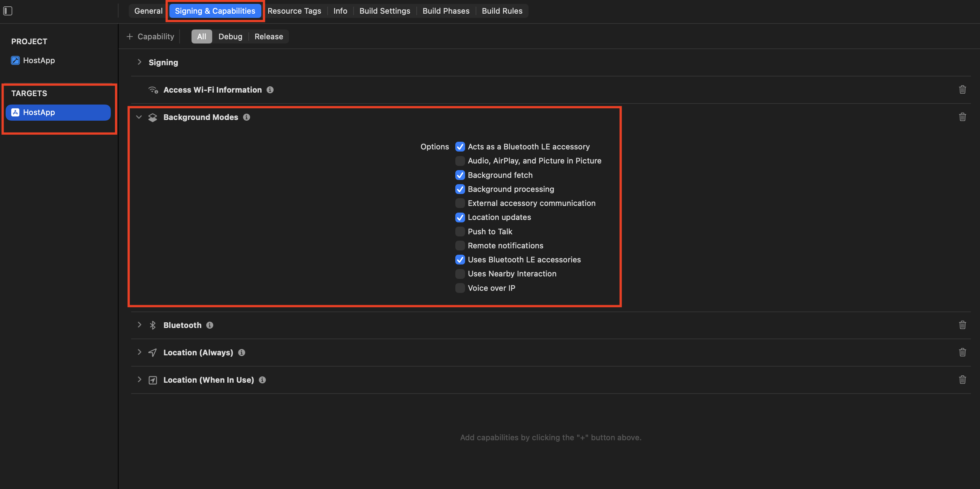Show info for Bluetooth capability
Viewport: 980px width, 489px height.
(x=210, y=325)
